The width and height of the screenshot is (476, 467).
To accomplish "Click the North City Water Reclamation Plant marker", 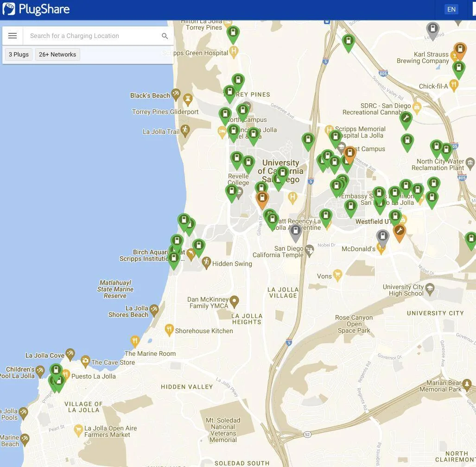I will [470, 163].
